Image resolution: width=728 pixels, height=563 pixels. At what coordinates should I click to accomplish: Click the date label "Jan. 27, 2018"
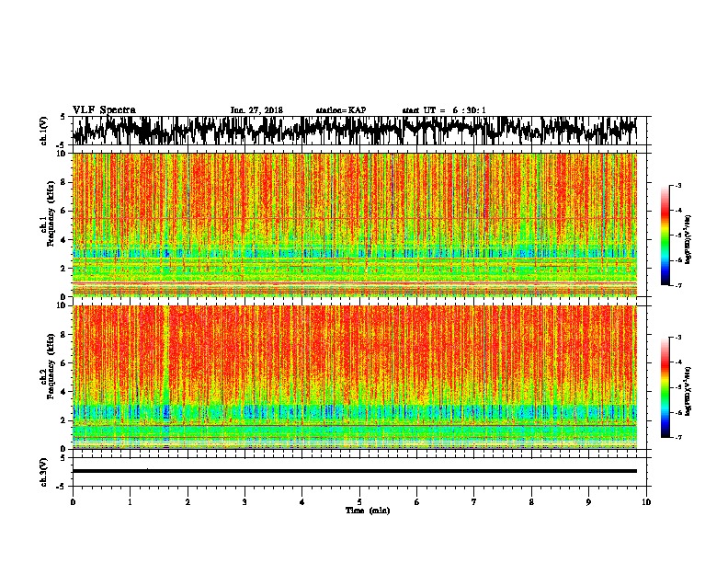[256, 110]
